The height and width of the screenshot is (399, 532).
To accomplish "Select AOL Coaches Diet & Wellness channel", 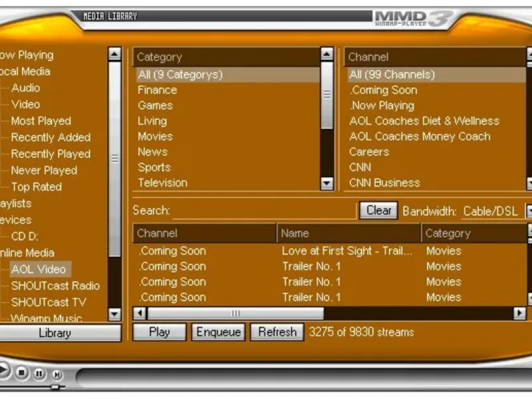I will [x=424, y=121].
